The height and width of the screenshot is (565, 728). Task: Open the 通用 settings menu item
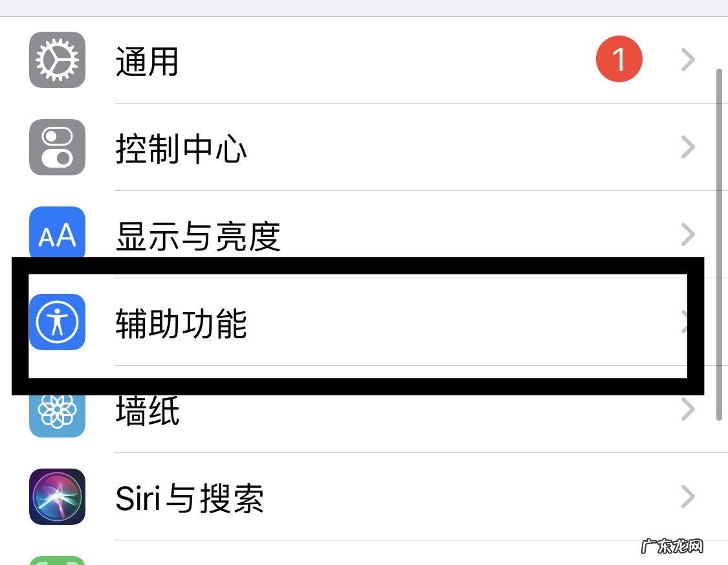pyautogui.click(x=147, y=61)
